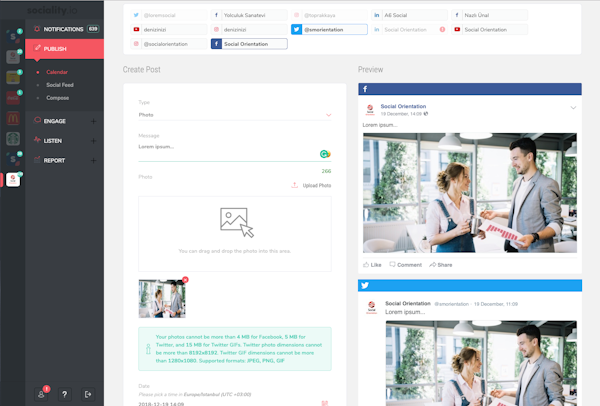The width and height of the screenshot is (600, 406).
Task: Click the Facebook preview profile avatar
Action: pyautogui.click(x=370, y=110)
